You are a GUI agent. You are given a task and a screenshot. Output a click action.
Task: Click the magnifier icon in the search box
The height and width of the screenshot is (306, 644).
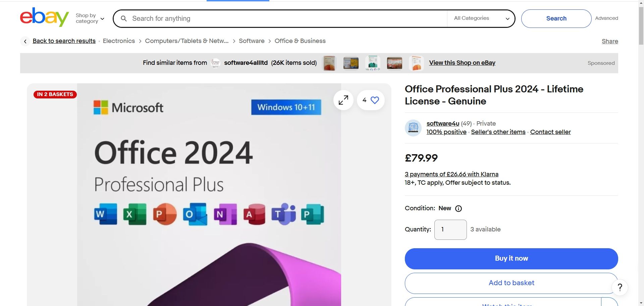tap(124, 18)
